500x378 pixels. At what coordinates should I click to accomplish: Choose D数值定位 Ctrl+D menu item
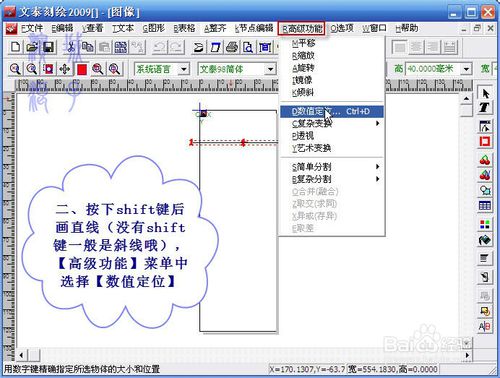point(332,111)
